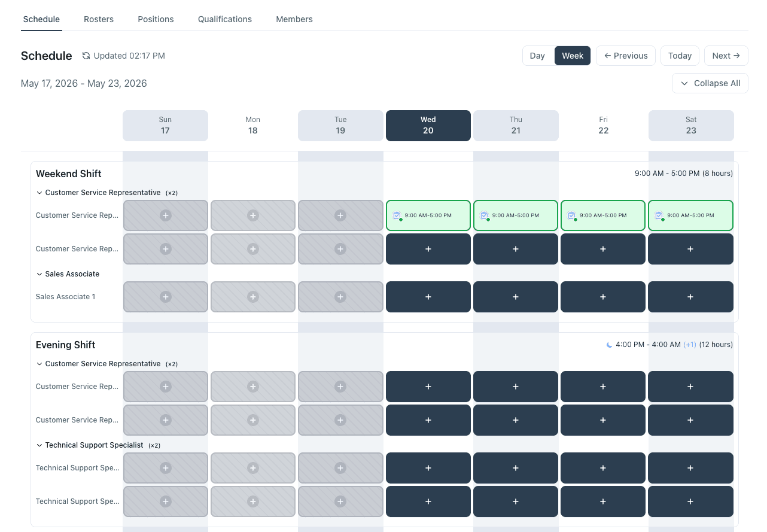Add Thursday shift in Evening Shift's second Customer Service row
The width and height of the screenshot is (767, 532).
(516, 420)
